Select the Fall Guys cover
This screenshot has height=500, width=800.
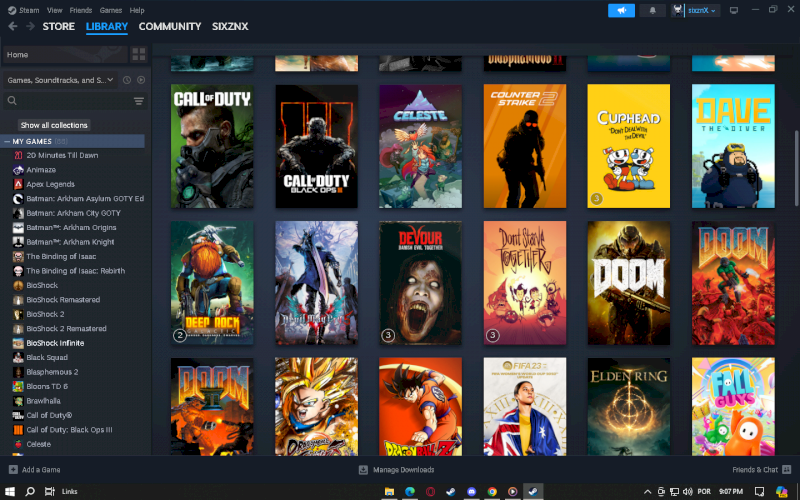(733, 406)
